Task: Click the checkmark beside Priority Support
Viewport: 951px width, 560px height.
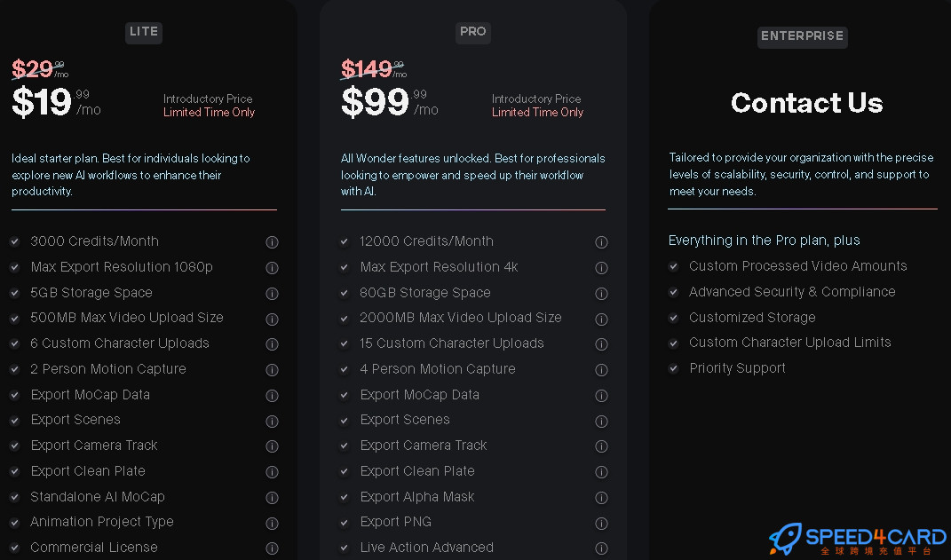Action: (673, 368)
